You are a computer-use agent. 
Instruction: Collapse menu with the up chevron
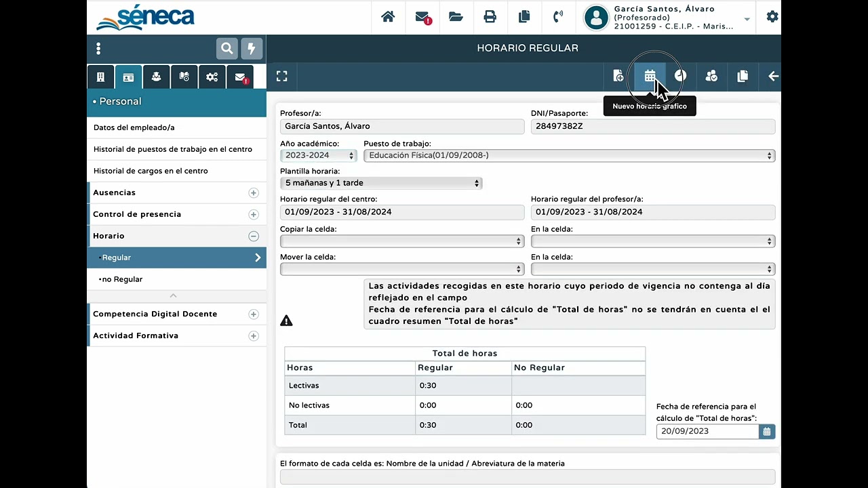tap(173, 296)
